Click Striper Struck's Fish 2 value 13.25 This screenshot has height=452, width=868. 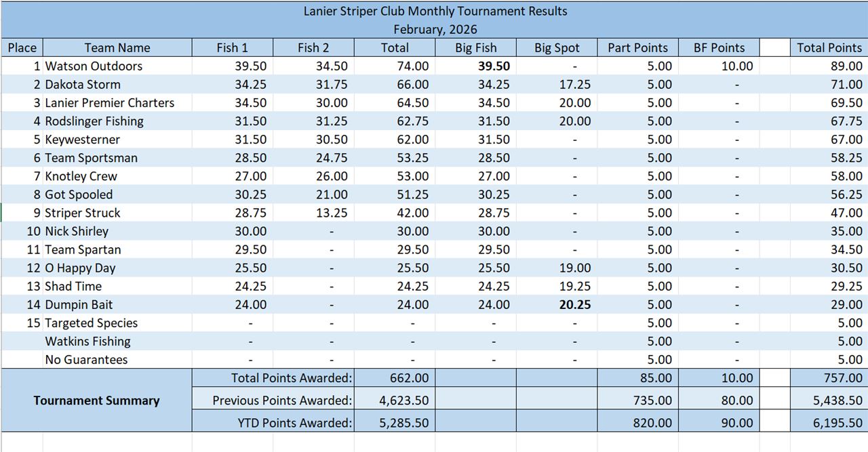click(x=331, y=213)
